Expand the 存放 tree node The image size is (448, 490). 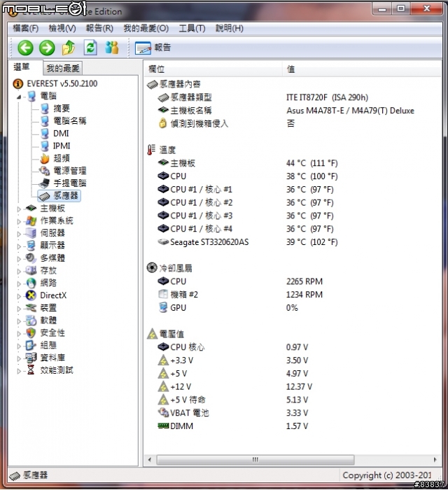click(x=19, y=272)
